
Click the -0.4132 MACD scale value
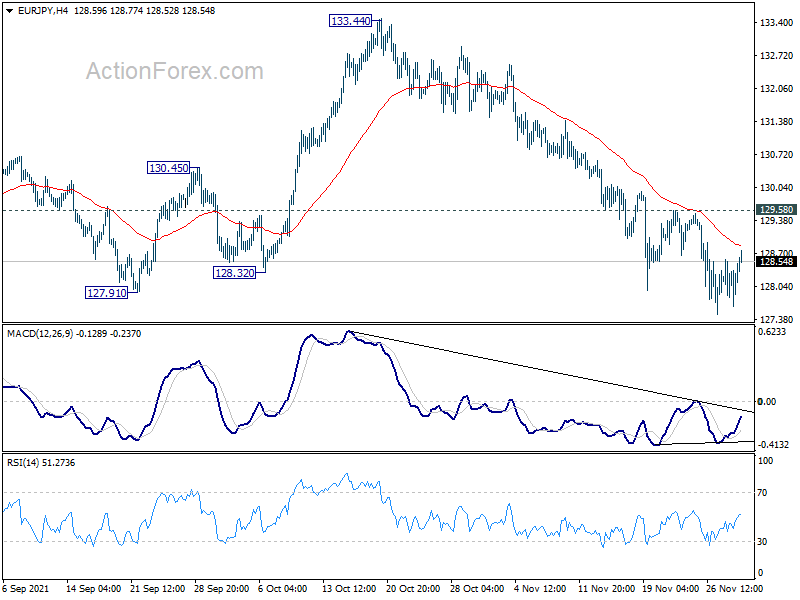click(x=773, y=445)
